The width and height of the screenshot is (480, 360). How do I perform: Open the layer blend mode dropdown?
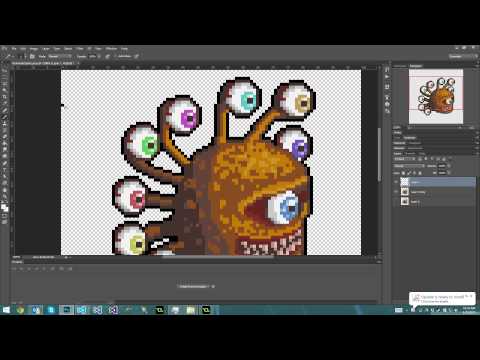coord(409,166)
